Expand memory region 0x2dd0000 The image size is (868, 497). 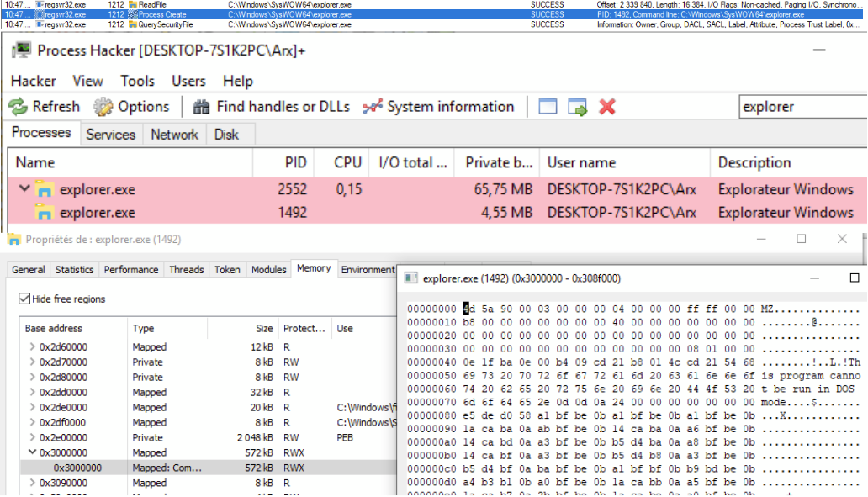click(x=32, y=393)
